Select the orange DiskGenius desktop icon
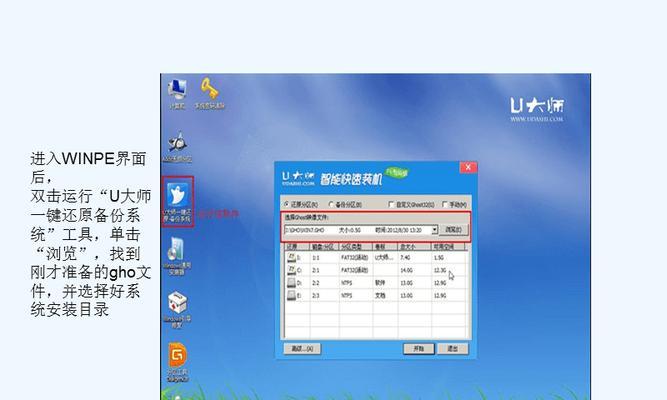Viewport: 667px width, 400px height. [x=177, y=355]
